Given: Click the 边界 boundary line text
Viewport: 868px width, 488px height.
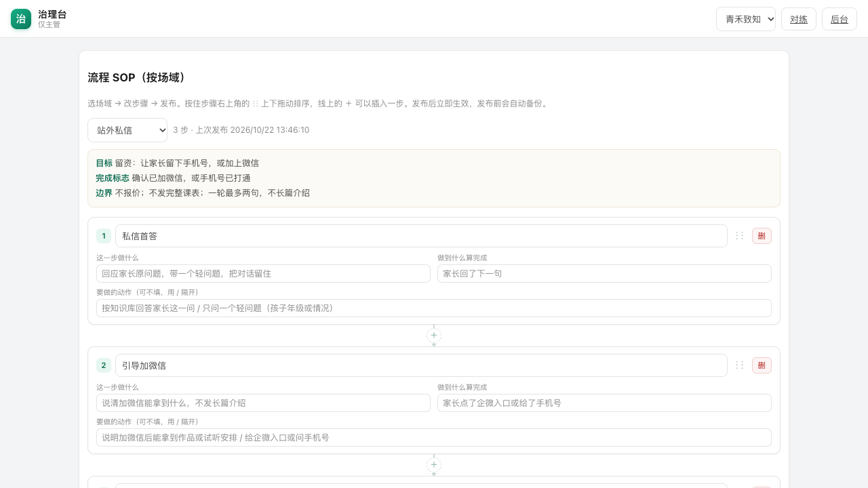Looking at the screenshot, I should pyautogui.click(x=203, y=193).
